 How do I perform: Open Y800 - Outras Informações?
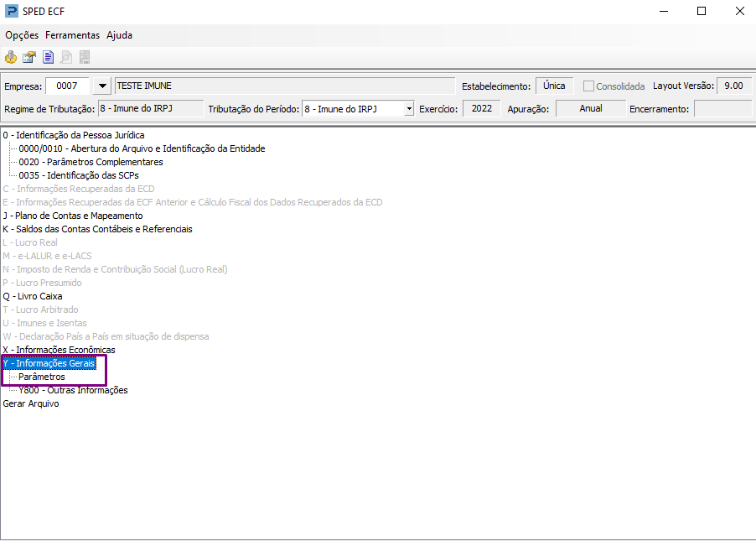tap(73, 390)
